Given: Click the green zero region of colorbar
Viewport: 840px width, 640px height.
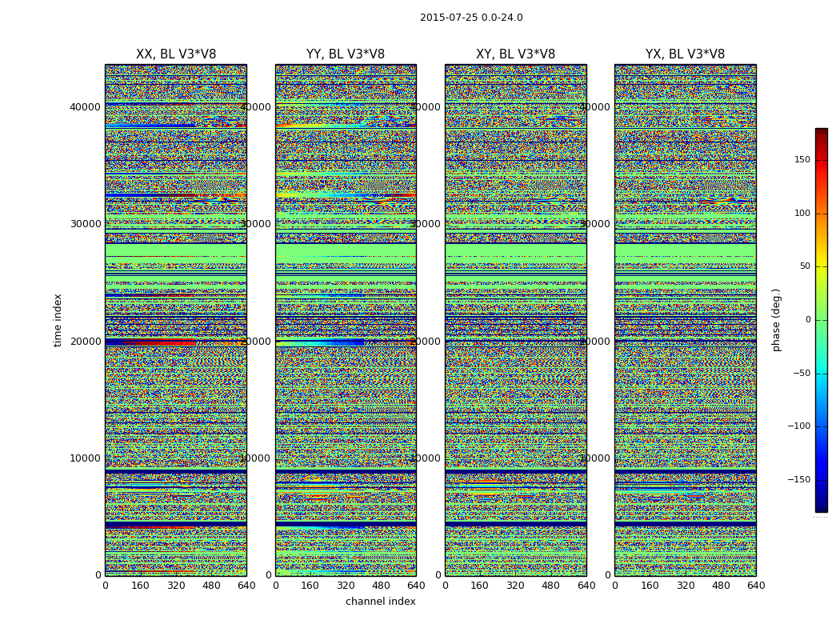Looking at the screenshot, I should [x=822, y=320].
